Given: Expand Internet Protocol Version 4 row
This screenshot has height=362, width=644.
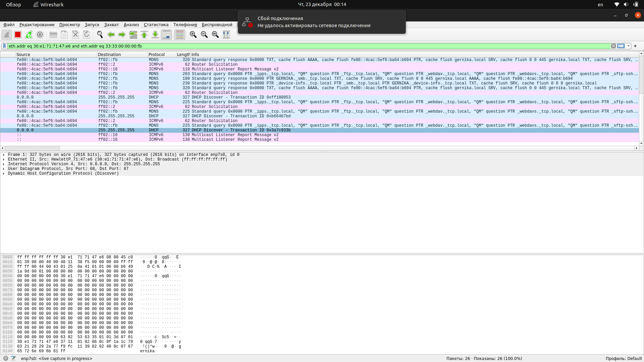Looking at the screenshot, I should [x=4, y=164].
